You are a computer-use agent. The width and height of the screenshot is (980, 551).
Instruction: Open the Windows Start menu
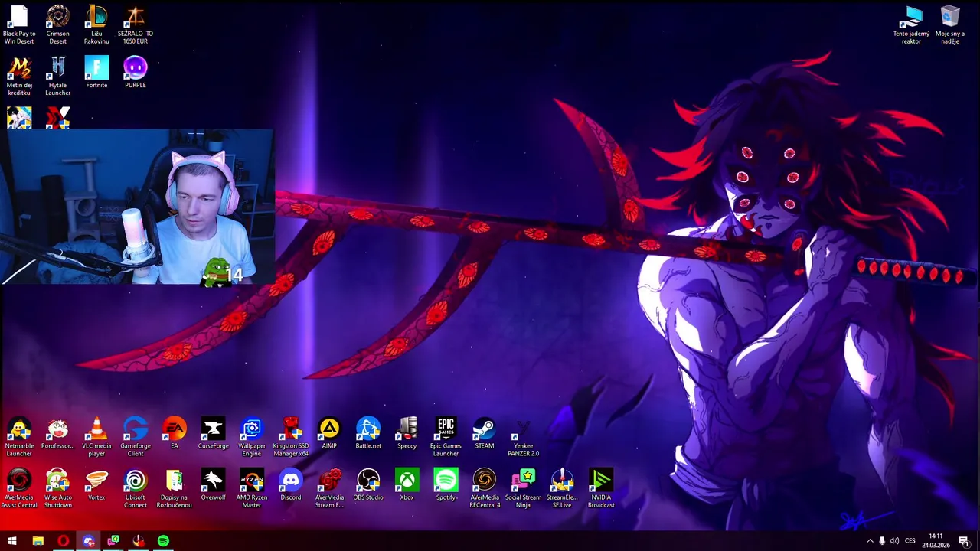12,541
